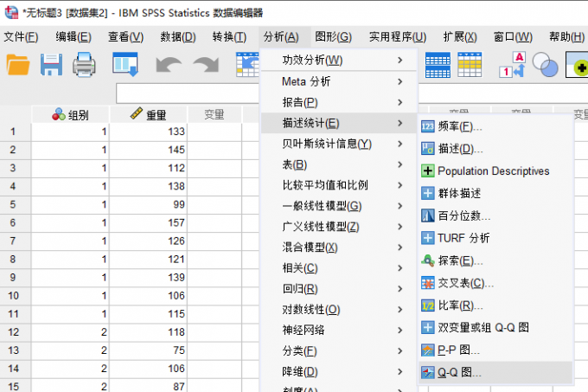588x392 pixels.
Task: Click the Redo arrow toolbar icon
Action: 206,65
